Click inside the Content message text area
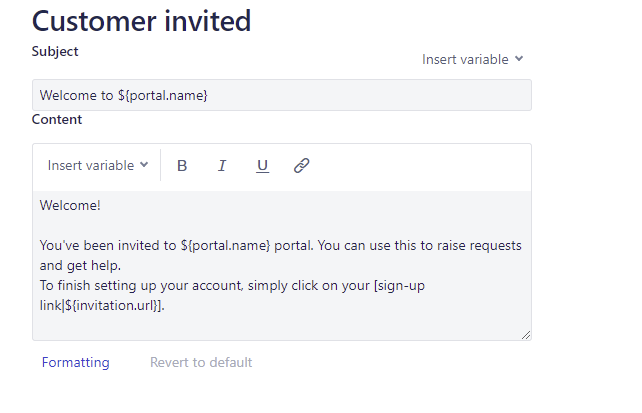Image resolution: width=642 pixels, height=413 pixels. pos(282,265)
